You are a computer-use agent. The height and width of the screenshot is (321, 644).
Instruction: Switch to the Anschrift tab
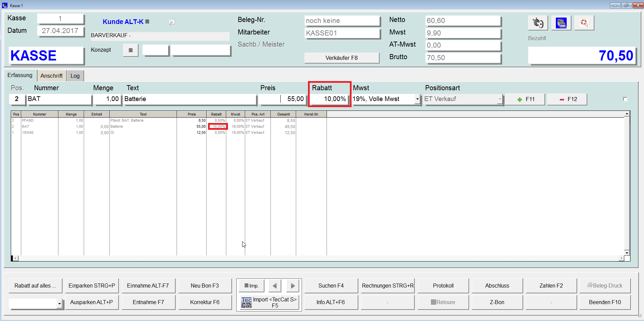[51, 76]
